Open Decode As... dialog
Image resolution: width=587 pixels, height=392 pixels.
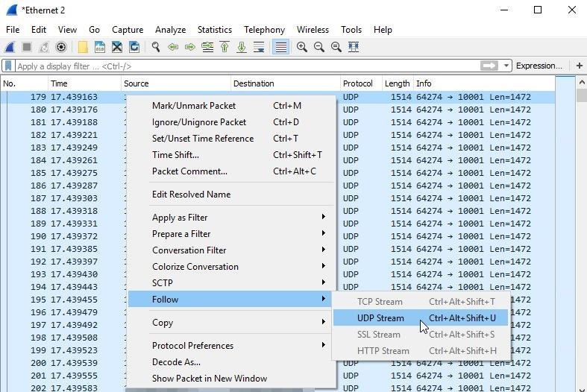(230, 362)
